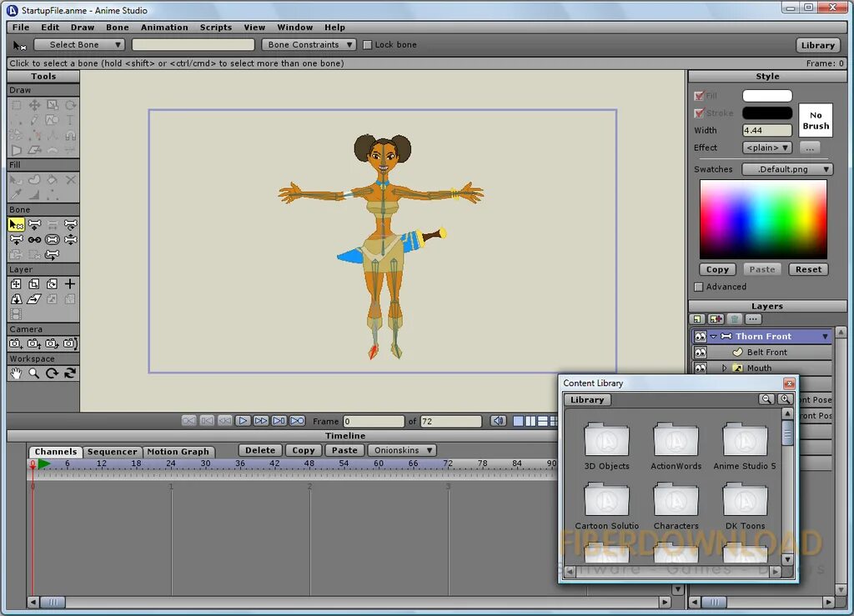Toggle audio with the speaker button

pos(499,421)
